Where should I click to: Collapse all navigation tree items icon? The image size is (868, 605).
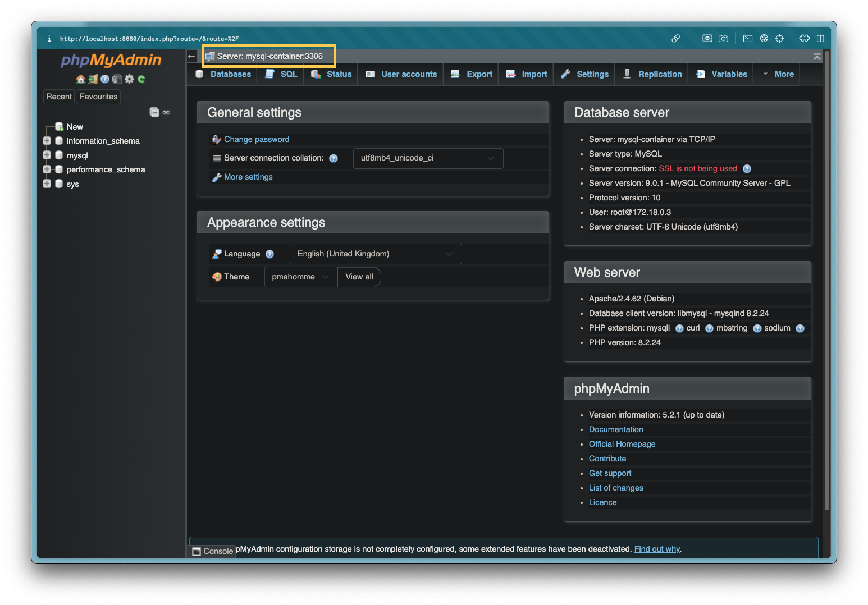(x=154, y=112)
